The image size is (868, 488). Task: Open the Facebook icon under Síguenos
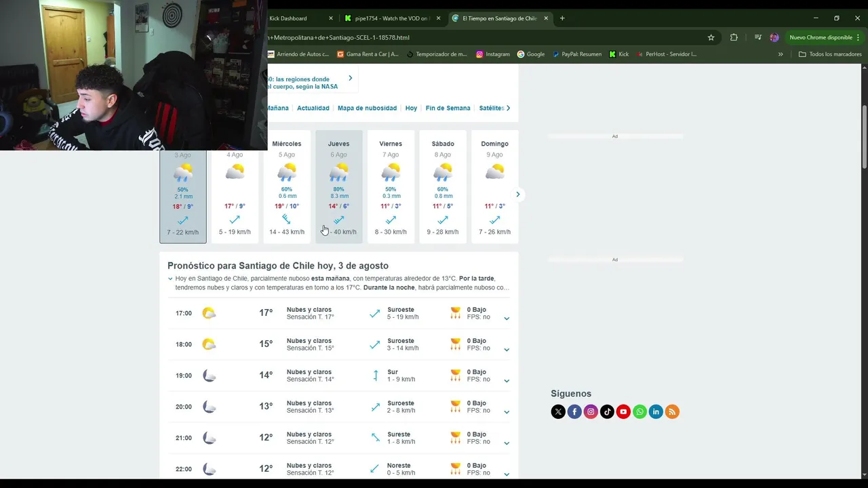tap(574, 411)
